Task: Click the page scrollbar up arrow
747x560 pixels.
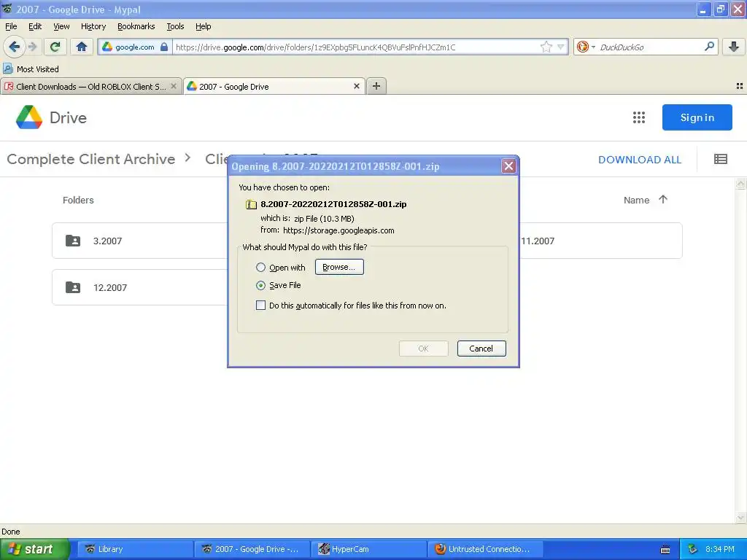Action: [741, 183]
